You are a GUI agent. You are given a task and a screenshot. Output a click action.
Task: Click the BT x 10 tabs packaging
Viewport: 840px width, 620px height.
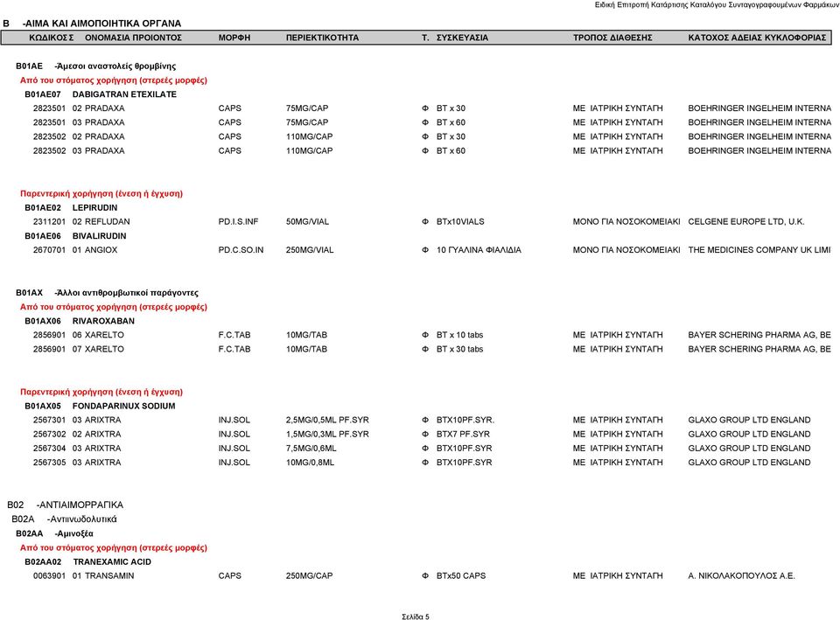[459, 335]
